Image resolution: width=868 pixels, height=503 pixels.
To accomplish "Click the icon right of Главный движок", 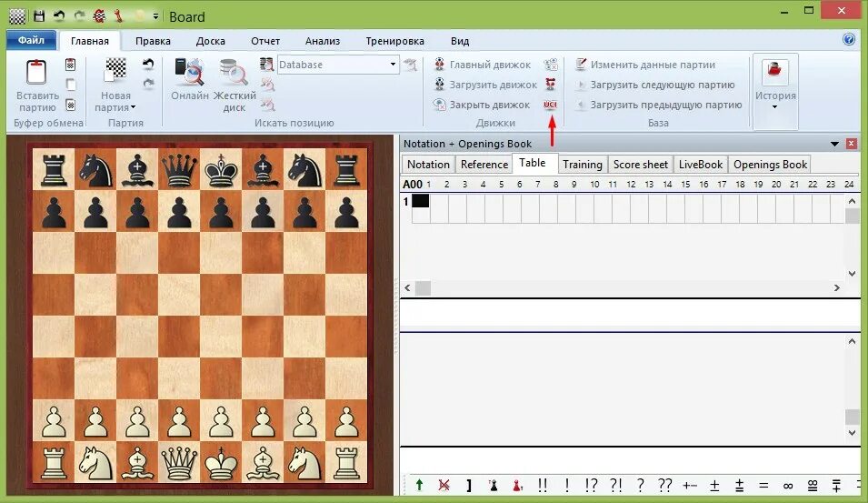I will pos(551,65).
